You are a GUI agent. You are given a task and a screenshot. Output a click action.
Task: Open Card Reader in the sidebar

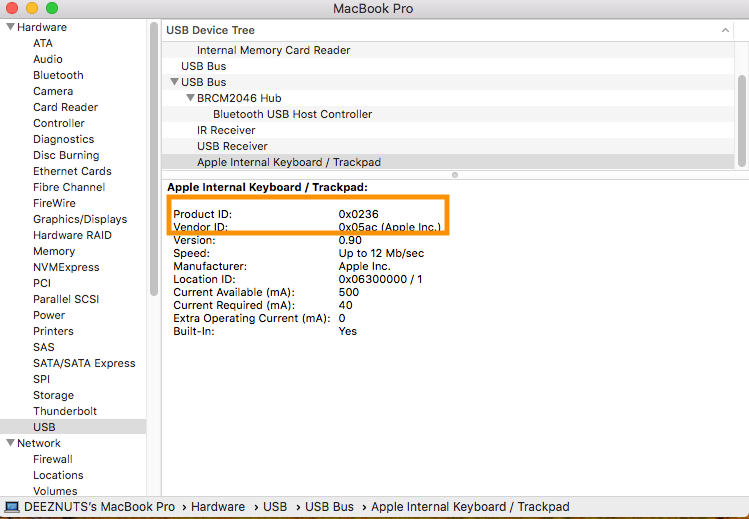click(x=65, y=107)
